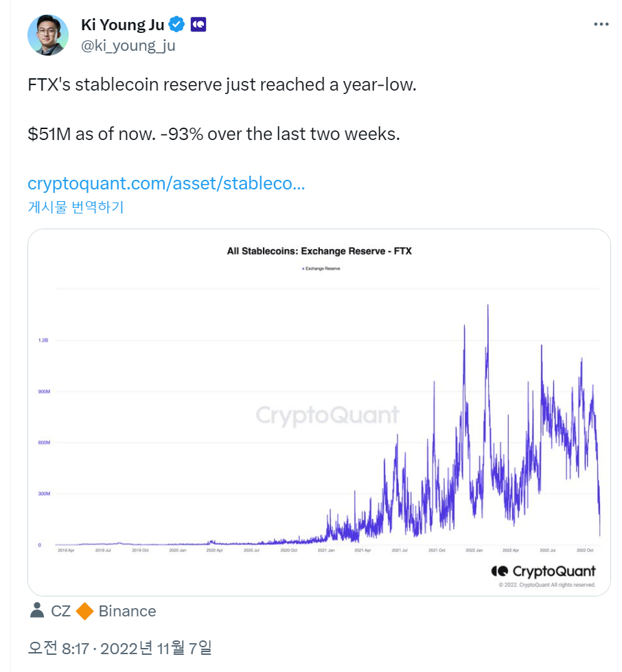Screen dimensions: 622x672
Task: Click the tweet text about year-low reserve
Action: (x=222, y=85)
